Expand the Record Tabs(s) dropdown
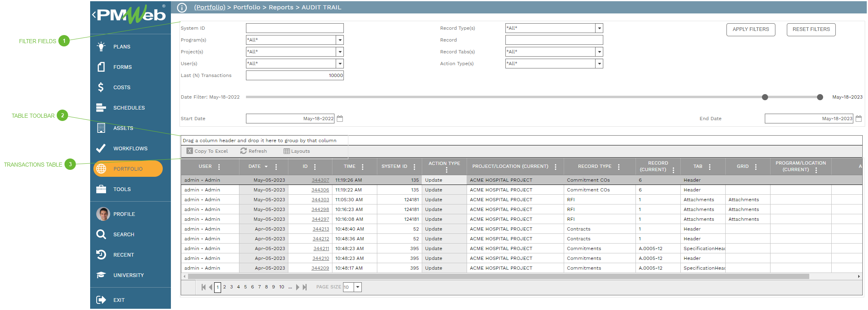The width and height of the screenshot is (868, 310). 599,52
